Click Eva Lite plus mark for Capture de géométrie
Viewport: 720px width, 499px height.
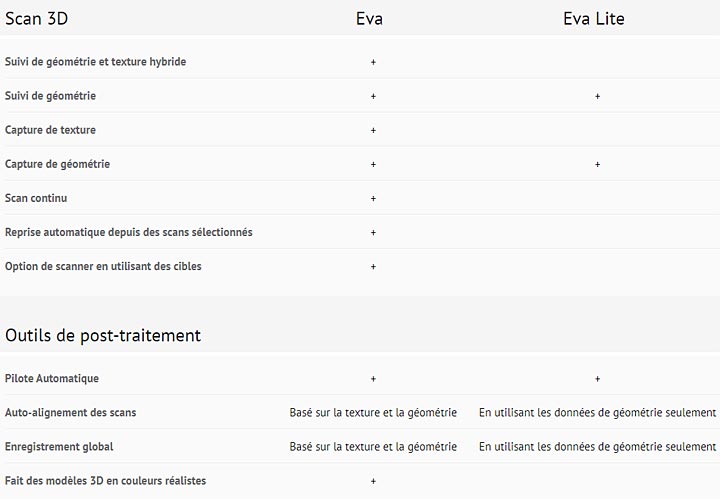(x=597, y=164)
